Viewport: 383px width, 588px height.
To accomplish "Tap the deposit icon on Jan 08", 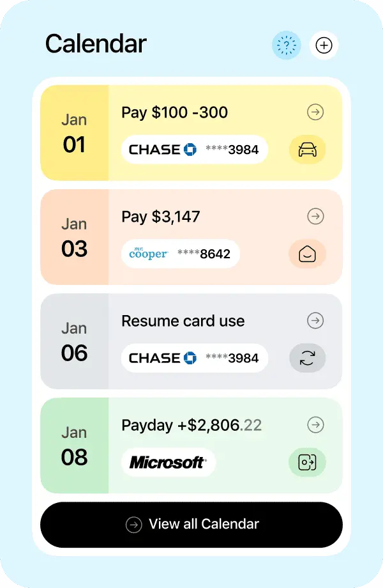I will 308,462.
